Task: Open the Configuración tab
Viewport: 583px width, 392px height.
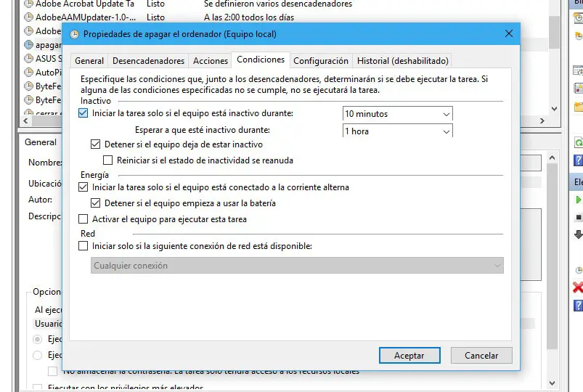Action: coord(321,61)
